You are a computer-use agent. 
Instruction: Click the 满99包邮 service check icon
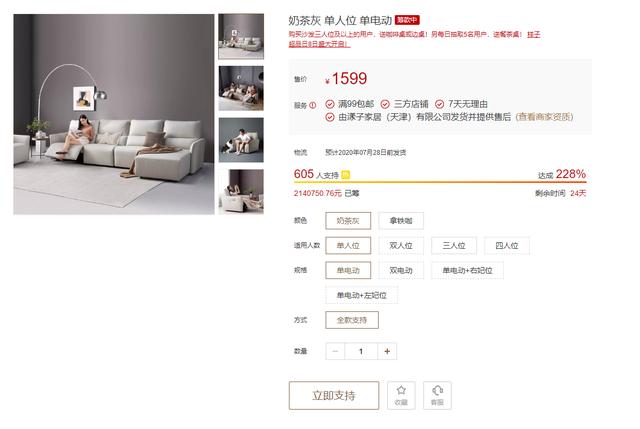point(330,104)
